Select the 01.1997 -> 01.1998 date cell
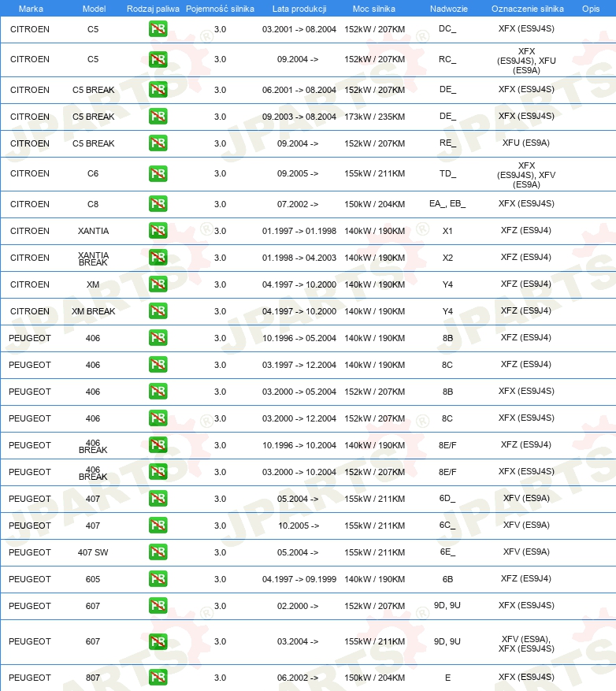This screenshot has width=616, height=691. click(299, 231)
